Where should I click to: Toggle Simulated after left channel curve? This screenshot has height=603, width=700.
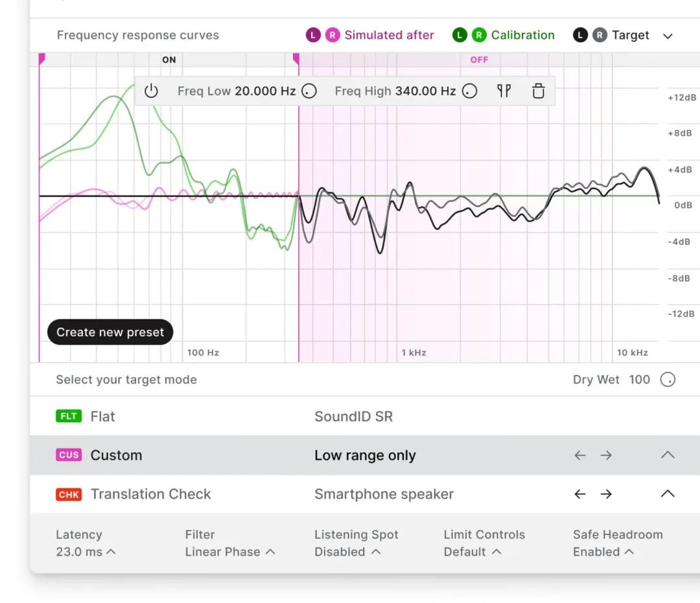point(313,36)
